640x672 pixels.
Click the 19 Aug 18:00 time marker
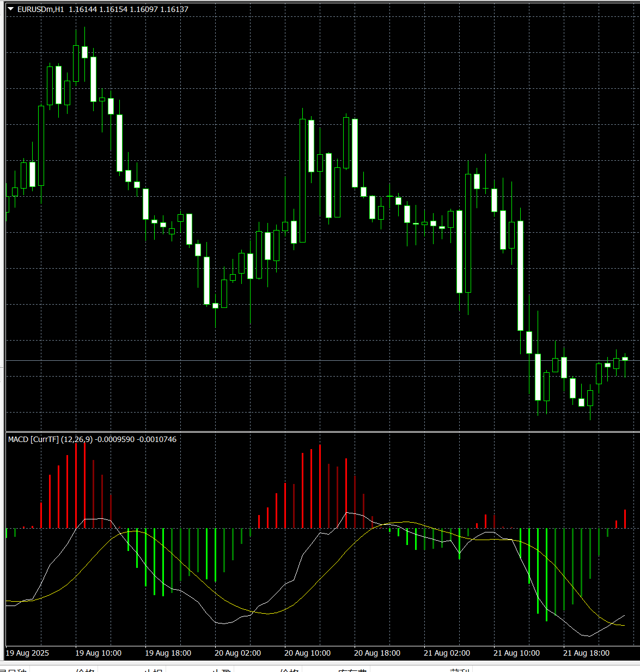pos(168,653)
